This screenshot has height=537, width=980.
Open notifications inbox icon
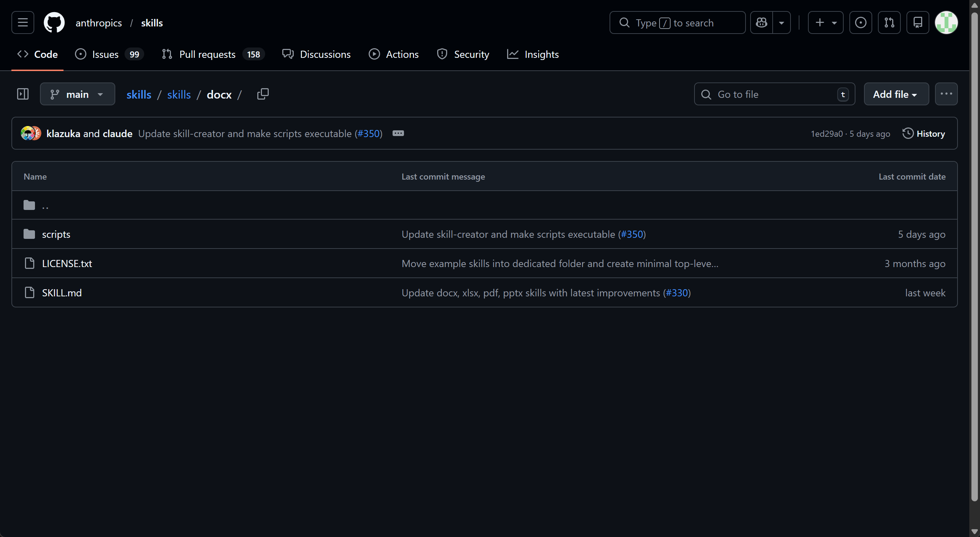[x=918, y=22]
